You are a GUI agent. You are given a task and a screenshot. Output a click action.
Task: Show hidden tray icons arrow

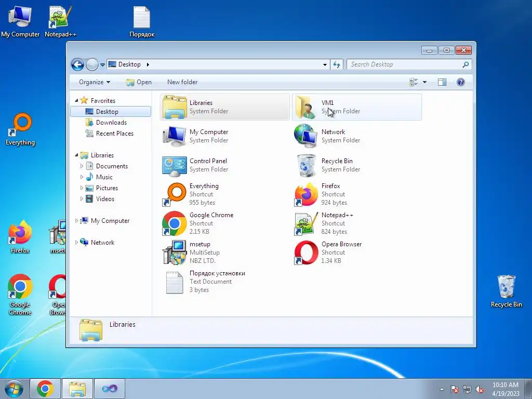pos(442,389)
